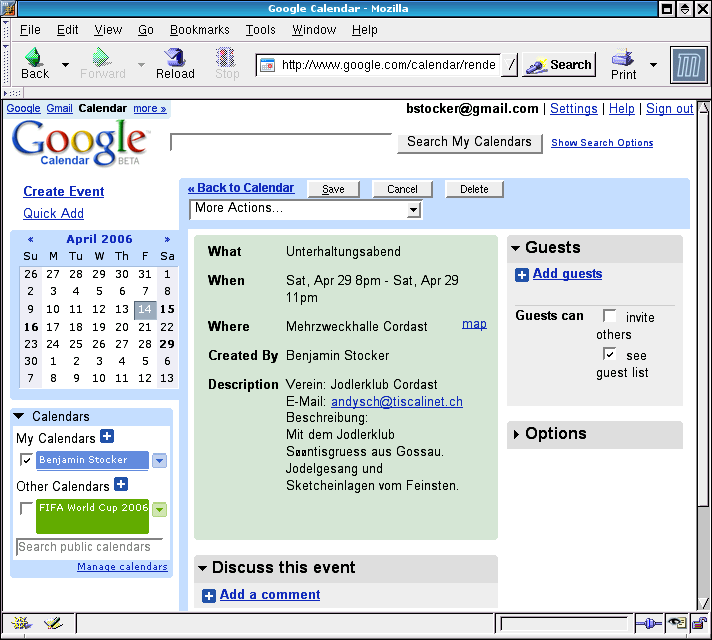Click the Delete event button

coord(475,189)
